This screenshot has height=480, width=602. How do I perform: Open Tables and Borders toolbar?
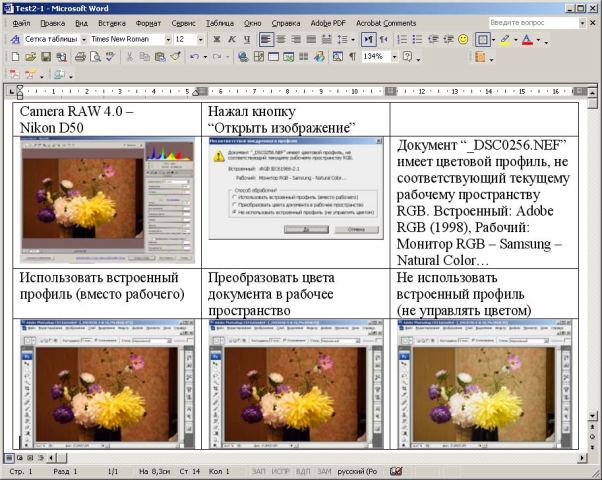click(x=258, y=57)
